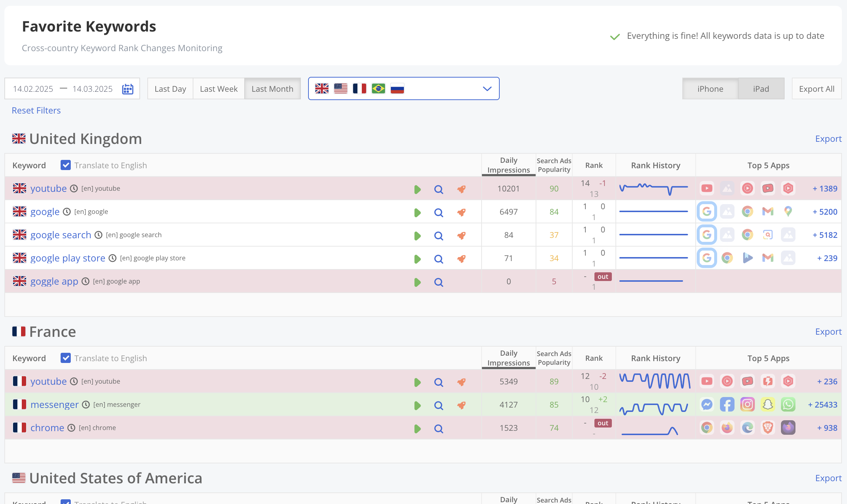Open the Instagram app icon in messenger row

tap(748, 404)
